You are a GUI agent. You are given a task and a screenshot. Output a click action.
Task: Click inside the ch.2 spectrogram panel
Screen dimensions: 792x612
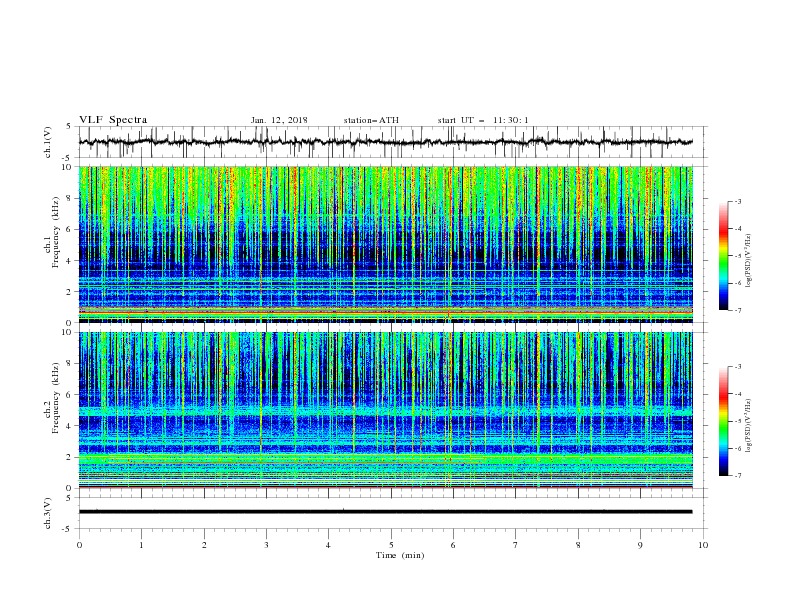point(385,410)
